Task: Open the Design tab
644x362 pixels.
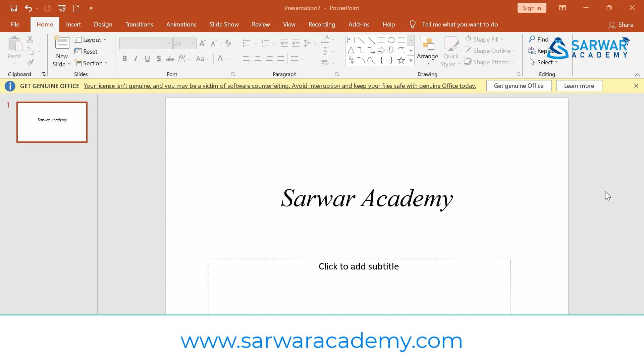Action: 103,24
